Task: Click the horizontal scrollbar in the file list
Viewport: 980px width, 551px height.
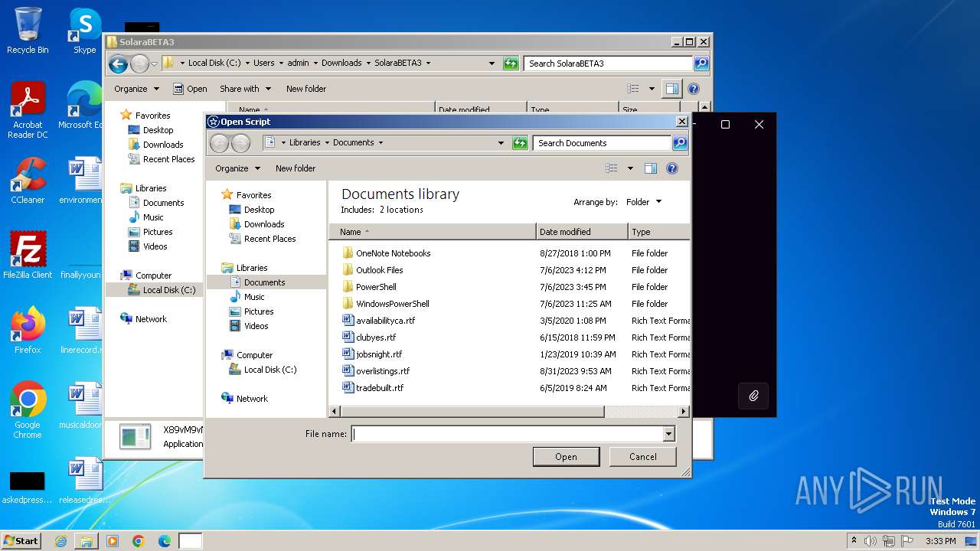Action: coord(472,412)
